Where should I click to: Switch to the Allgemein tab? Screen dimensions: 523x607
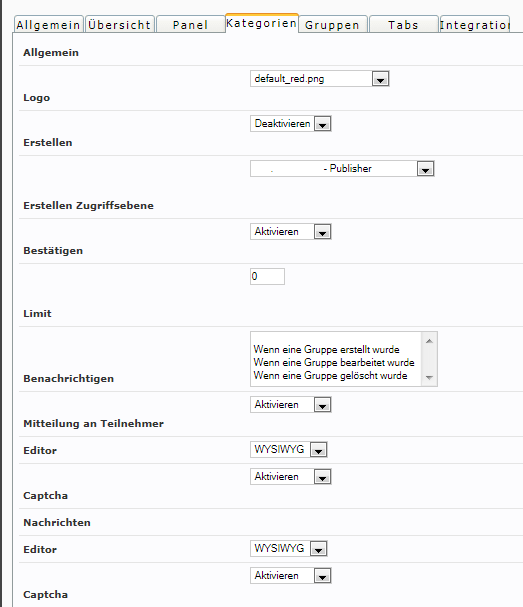pyautogui.click(x=48, y=24)
